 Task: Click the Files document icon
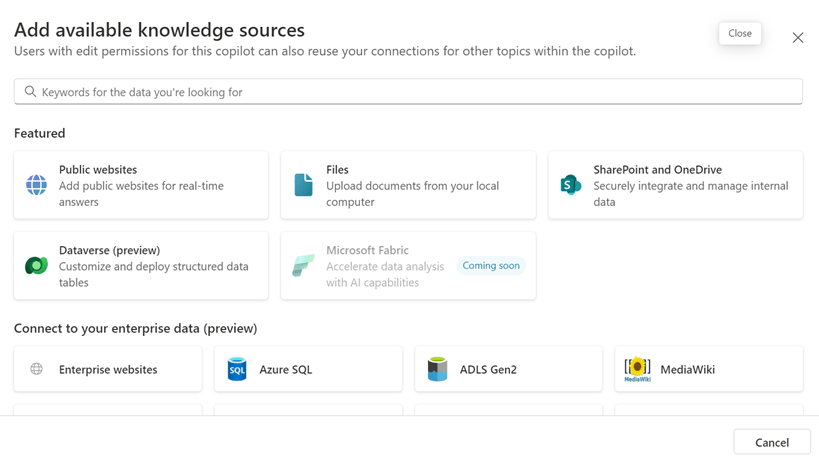[303, 185]
